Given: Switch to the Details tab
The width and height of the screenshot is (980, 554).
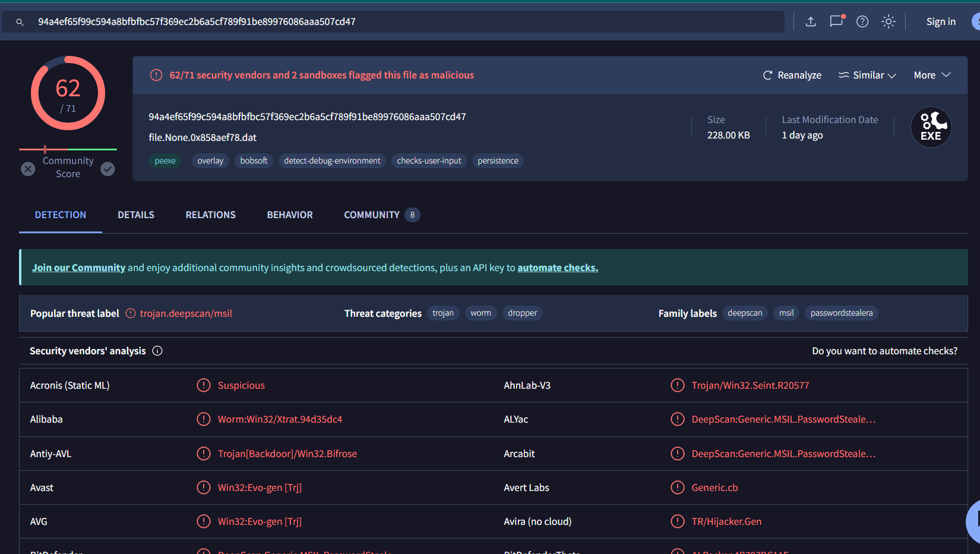Looking at the screenshot, I should (136, 215).
